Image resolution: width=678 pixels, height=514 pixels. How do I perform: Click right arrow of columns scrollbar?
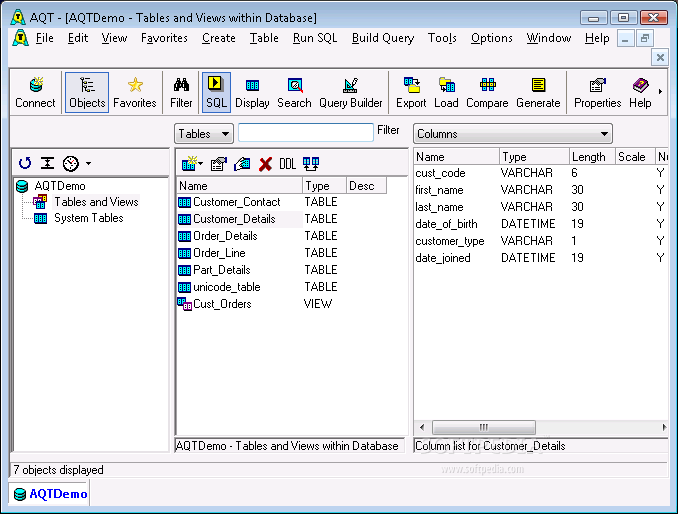pyautogui.click(x=664, y=428)
